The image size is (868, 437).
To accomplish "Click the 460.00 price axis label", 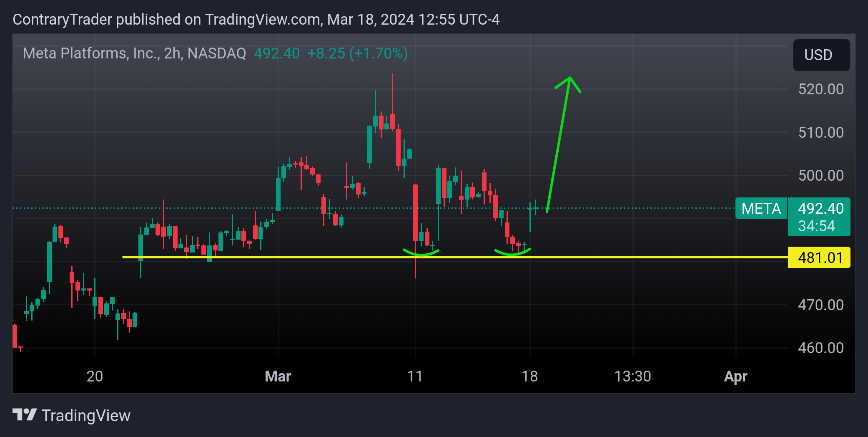I will click(x=820, y=348).
